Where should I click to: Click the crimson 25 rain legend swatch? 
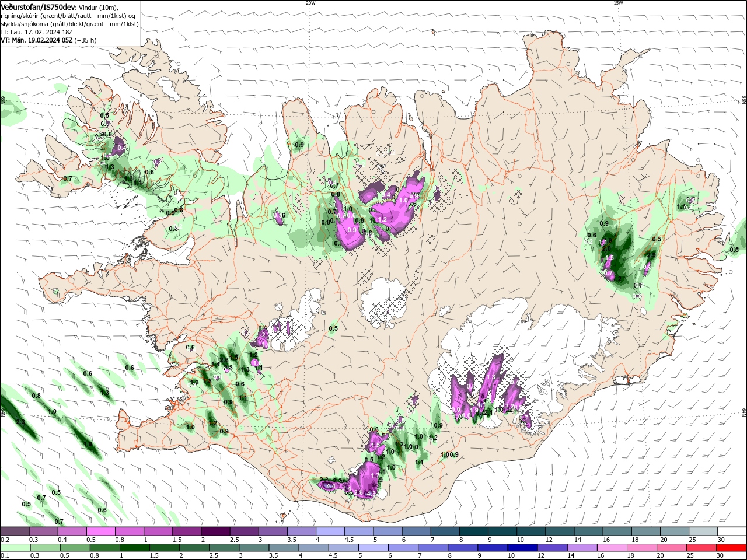coord(701,548)
